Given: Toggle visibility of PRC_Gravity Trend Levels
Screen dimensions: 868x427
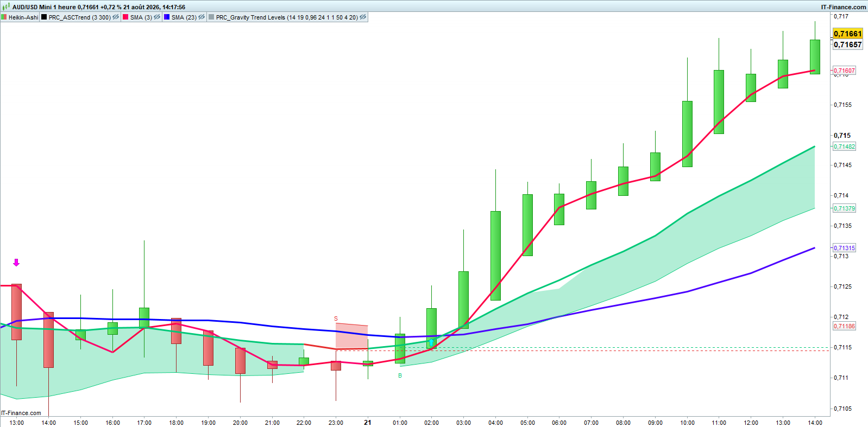Looking at the screenshot, I should (x=363, y=17).
